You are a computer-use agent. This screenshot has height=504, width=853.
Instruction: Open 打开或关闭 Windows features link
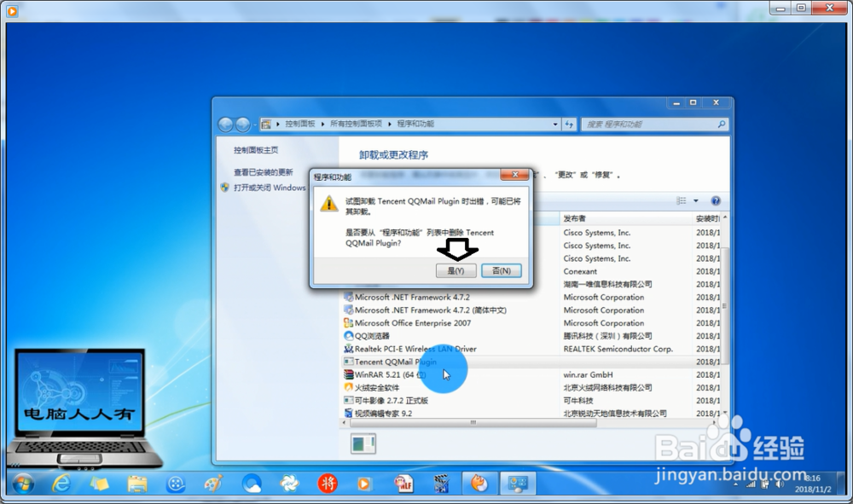tap(270, 188)
